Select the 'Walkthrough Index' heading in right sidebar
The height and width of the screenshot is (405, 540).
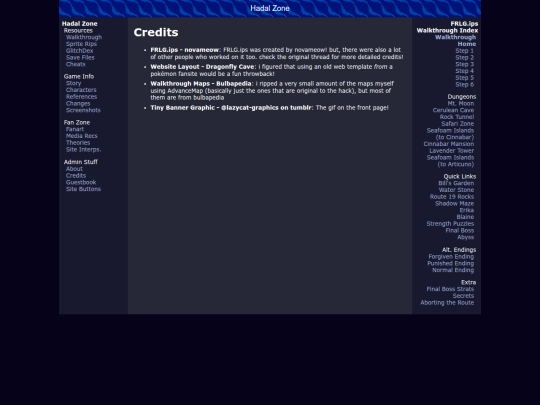447,30
